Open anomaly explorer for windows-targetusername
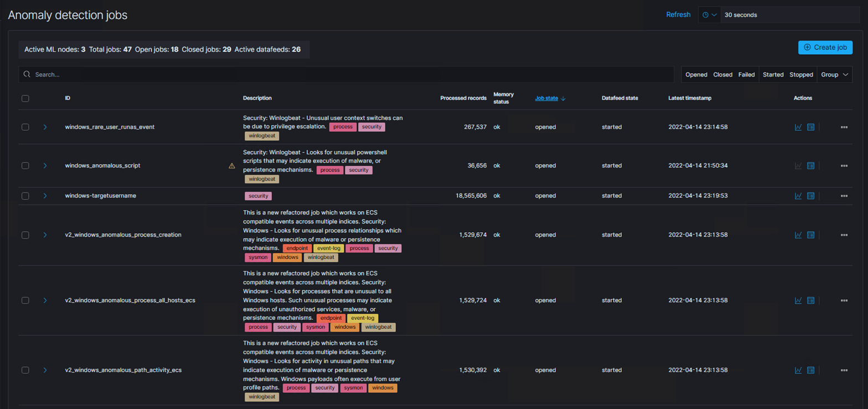868x409 pixels. point(810,196)
